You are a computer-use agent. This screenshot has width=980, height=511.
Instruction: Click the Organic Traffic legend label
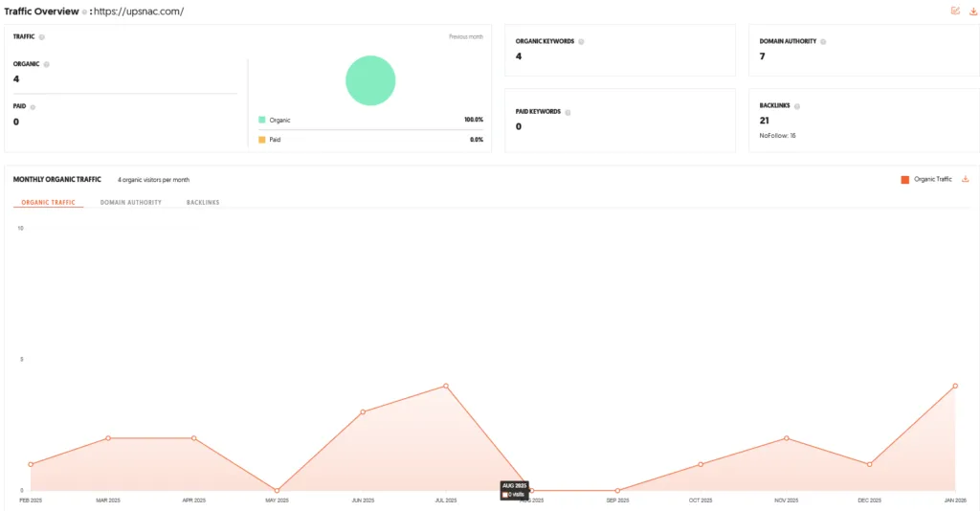(932, 179)
